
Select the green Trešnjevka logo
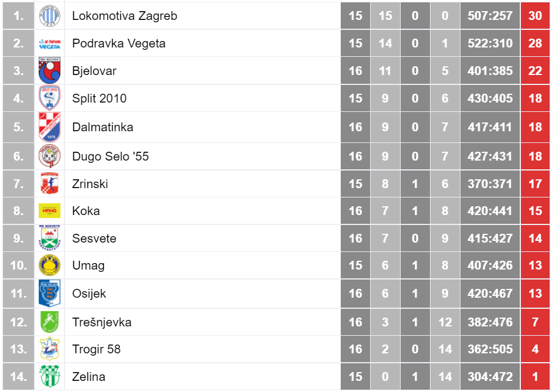click(x=49, y=322)
